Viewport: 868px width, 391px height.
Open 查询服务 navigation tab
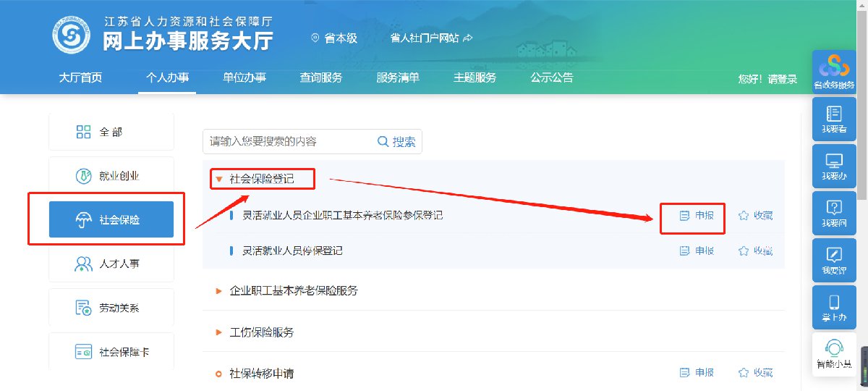coord(321,78)
